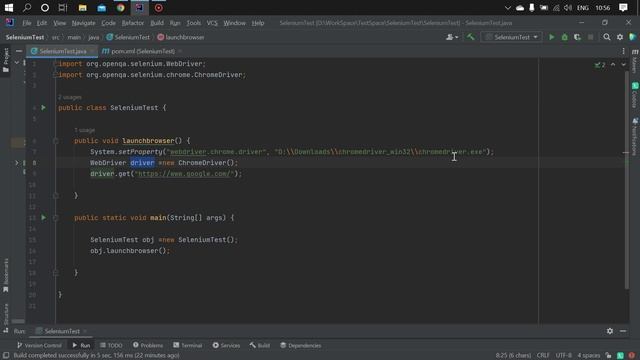640x360 pixels.
Task: Open the Dependencies tool window
Action: pyautogui.click(x=300, y=345)
